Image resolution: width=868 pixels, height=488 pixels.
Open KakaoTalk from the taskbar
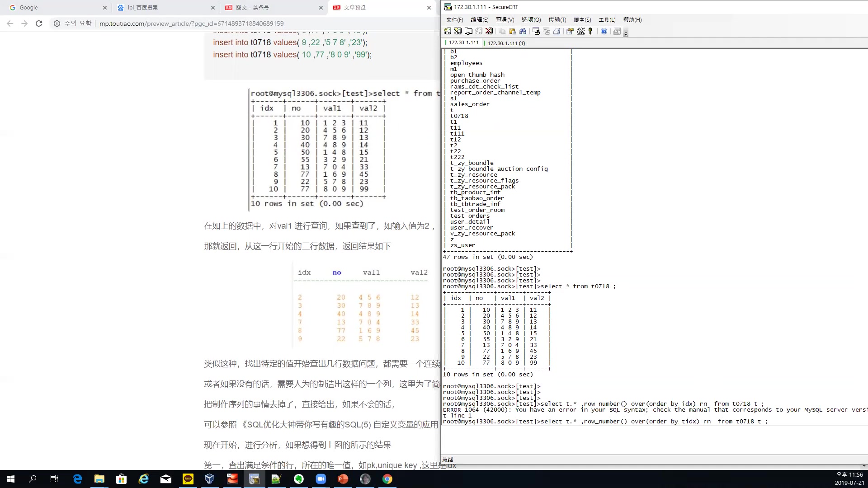188,479
